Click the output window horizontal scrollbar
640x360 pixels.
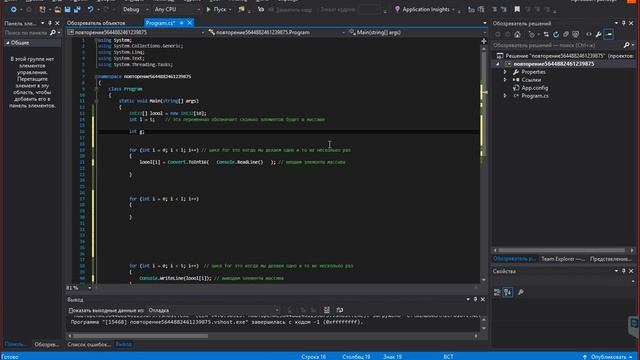tap(141, 336)
